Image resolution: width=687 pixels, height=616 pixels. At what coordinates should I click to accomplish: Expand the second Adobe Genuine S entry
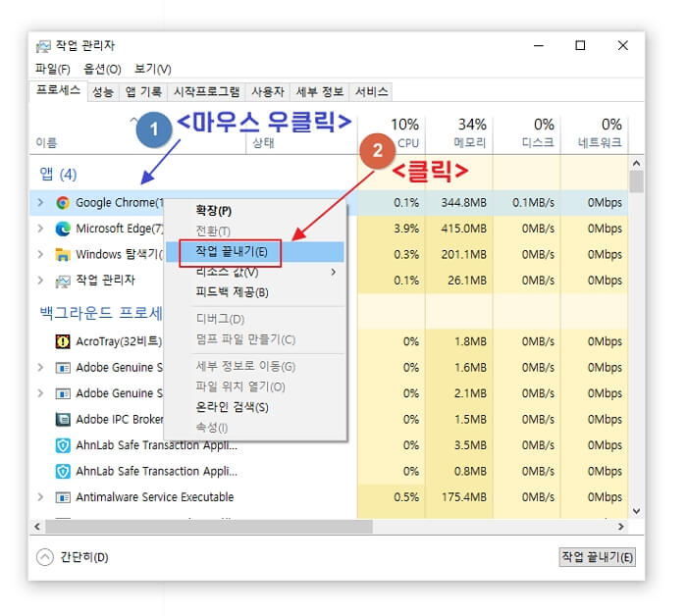(40, 393)
